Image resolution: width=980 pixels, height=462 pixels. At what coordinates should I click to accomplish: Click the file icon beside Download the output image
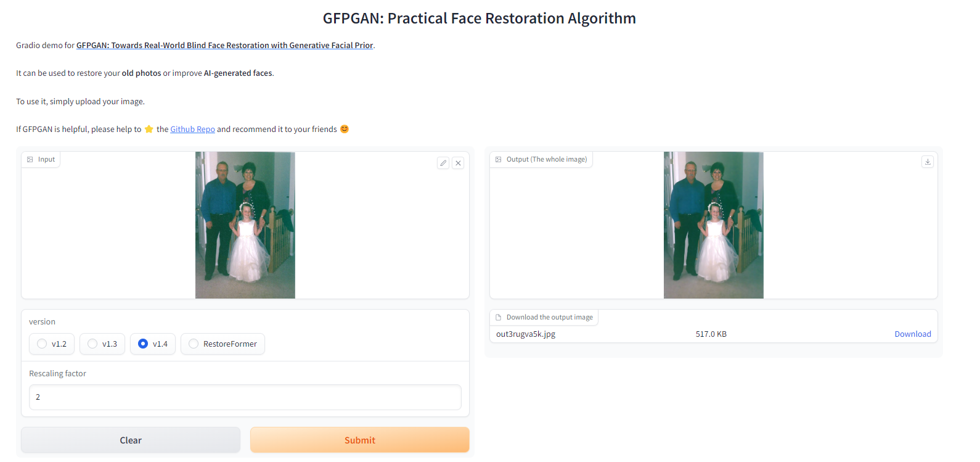499,317
